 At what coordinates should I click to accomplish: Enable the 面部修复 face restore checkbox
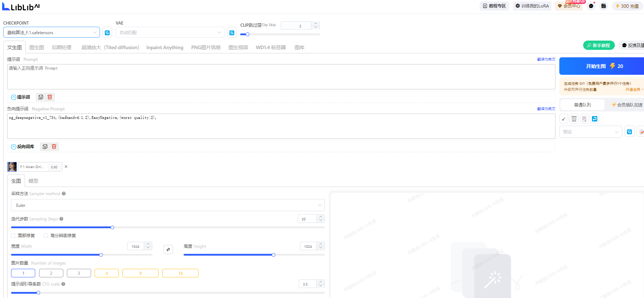[13, 236]
